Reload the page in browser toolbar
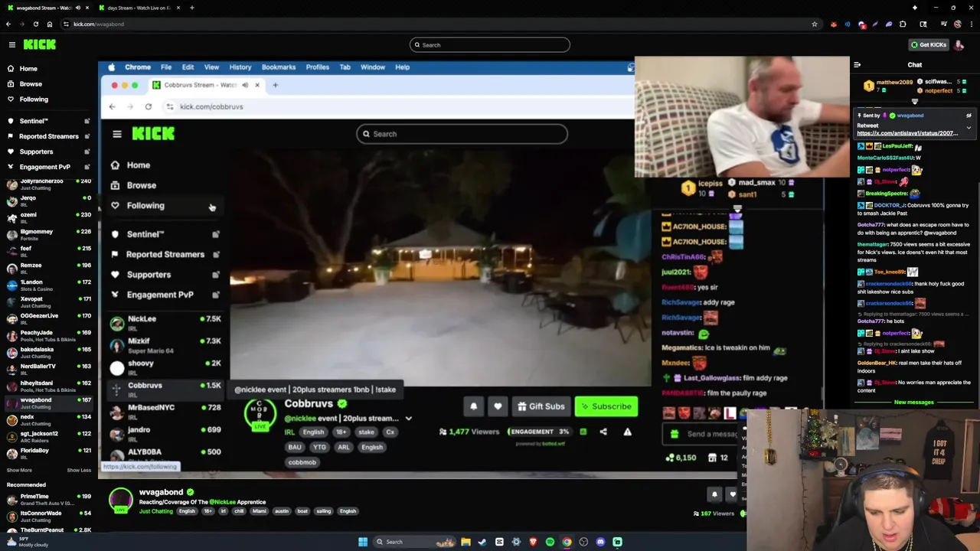 click(x=35, y=24)
